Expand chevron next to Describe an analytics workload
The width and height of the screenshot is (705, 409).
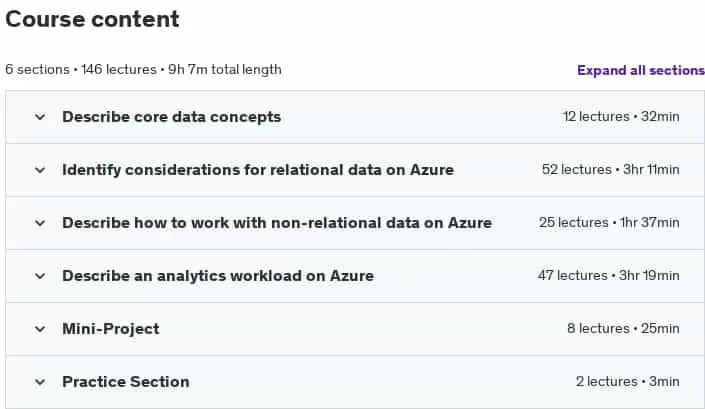[40, 276]
